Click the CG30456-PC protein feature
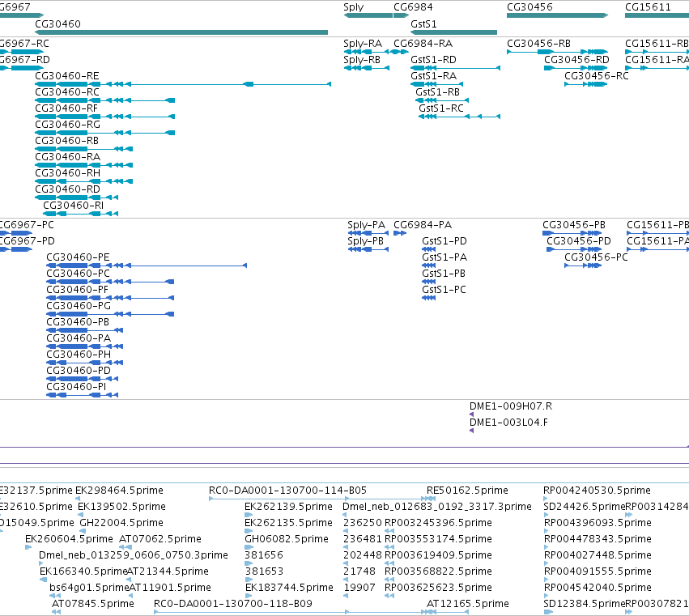Screen dimensions: 689x616 tap(583, 266)
